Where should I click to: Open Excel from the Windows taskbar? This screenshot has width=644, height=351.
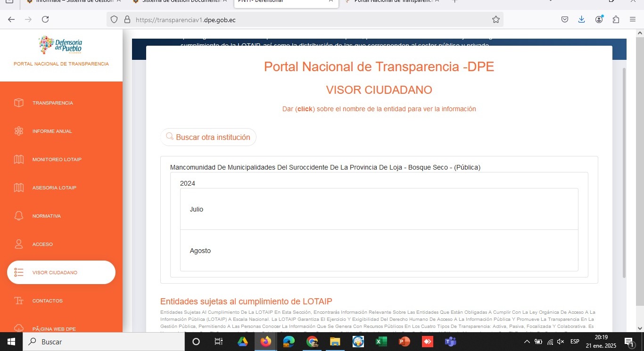(x=381, y=342)
